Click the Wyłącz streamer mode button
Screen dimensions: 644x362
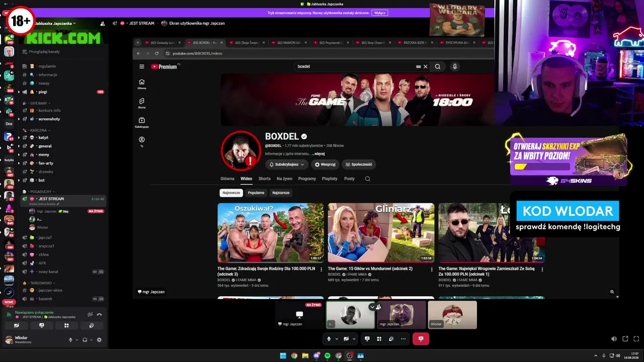coord(379,13)
